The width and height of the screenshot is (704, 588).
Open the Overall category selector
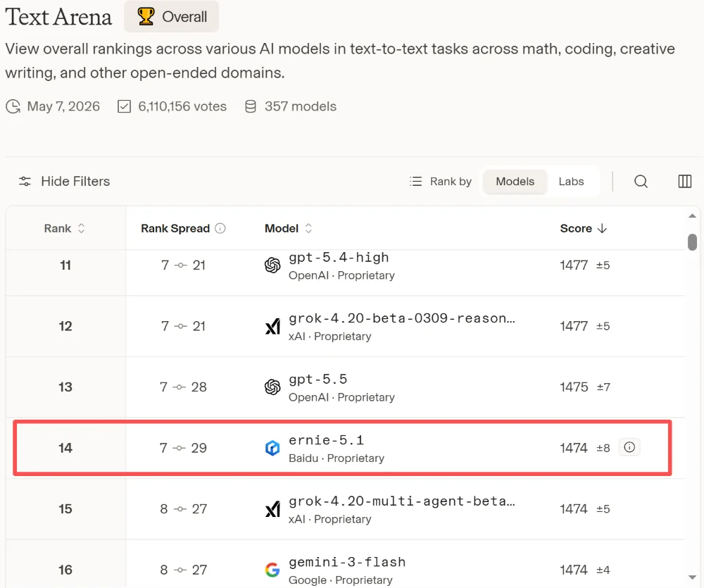pos(172,17)
